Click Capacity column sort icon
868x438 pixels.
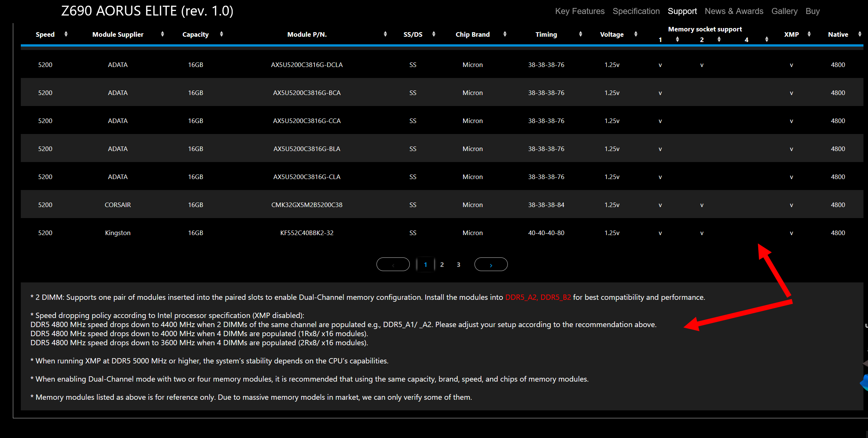click(221, 34)
